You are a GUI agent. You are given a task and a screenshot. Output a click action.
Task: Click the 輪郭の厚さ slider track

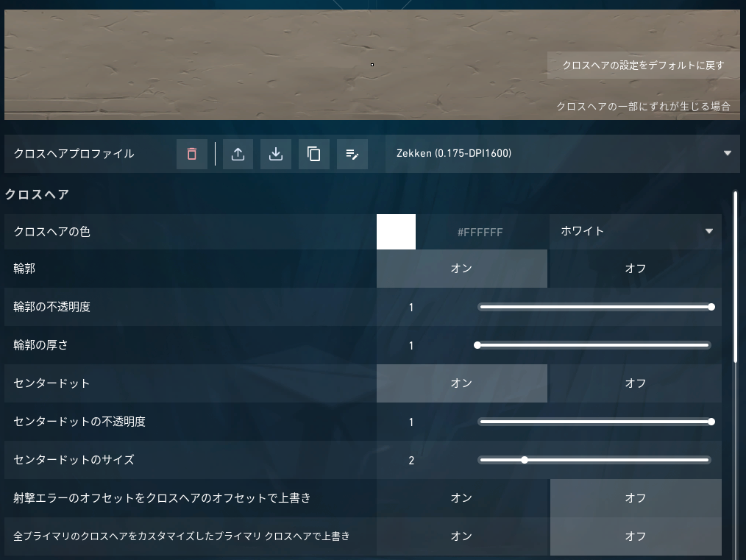click(594, 345)
